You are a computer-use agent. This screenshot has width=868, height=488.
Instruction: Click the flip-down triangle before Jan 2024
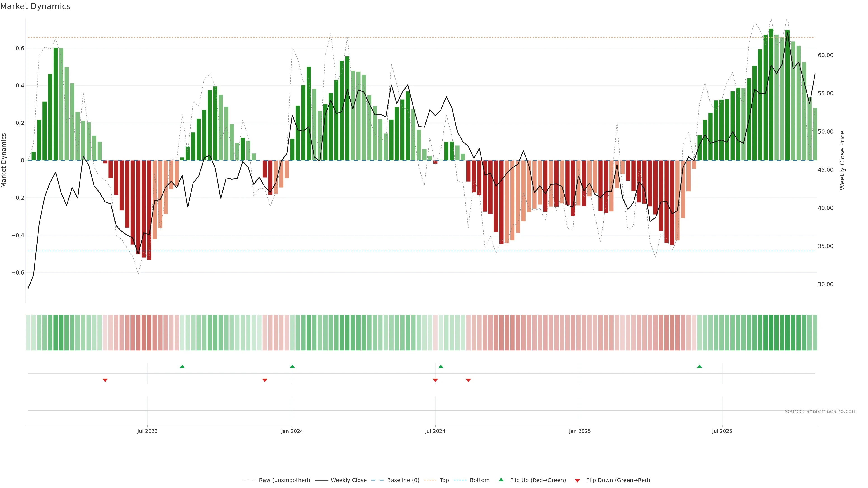click(x=264, y=380)
